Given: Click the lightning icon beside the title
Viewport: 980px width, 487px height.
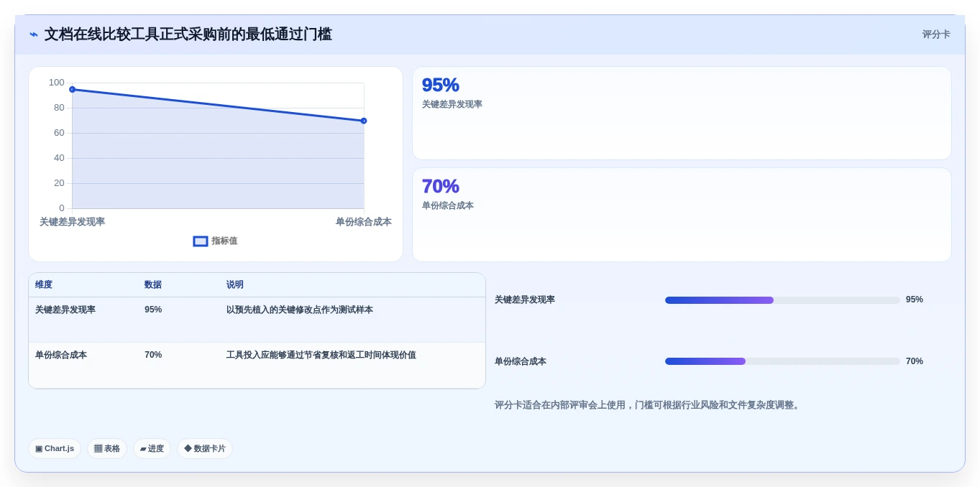Looking at the screenshot, I should (x=34, y=34).
